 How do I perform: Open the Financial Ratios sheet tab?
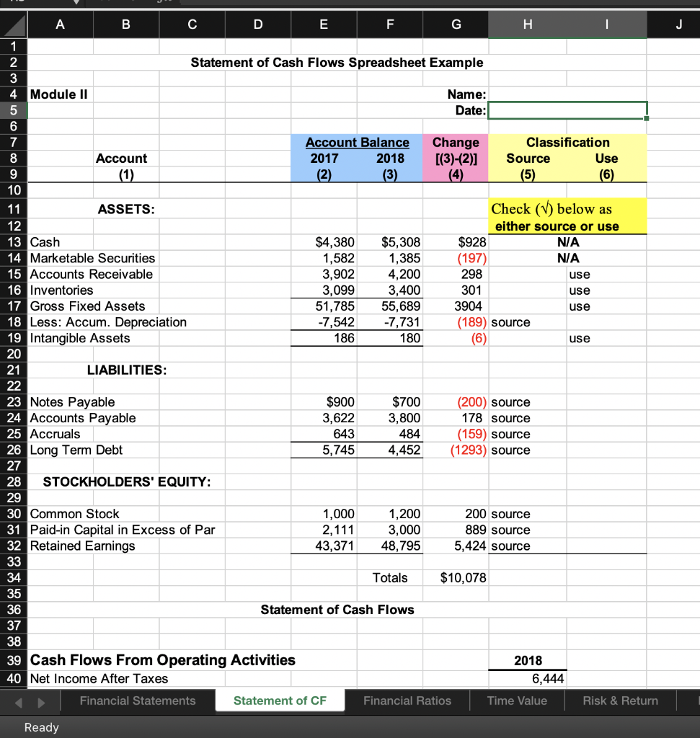coord(407,701)
